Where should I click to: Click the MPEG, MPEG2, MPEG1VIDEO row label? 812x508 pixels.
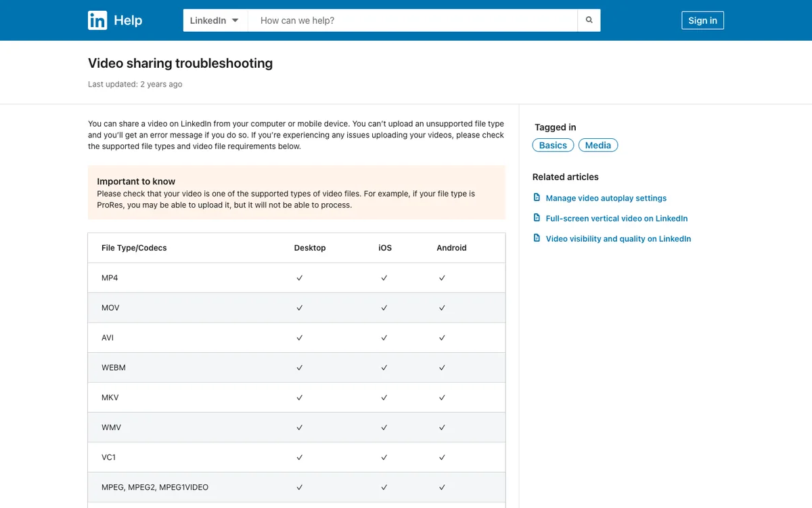[155, 487]
